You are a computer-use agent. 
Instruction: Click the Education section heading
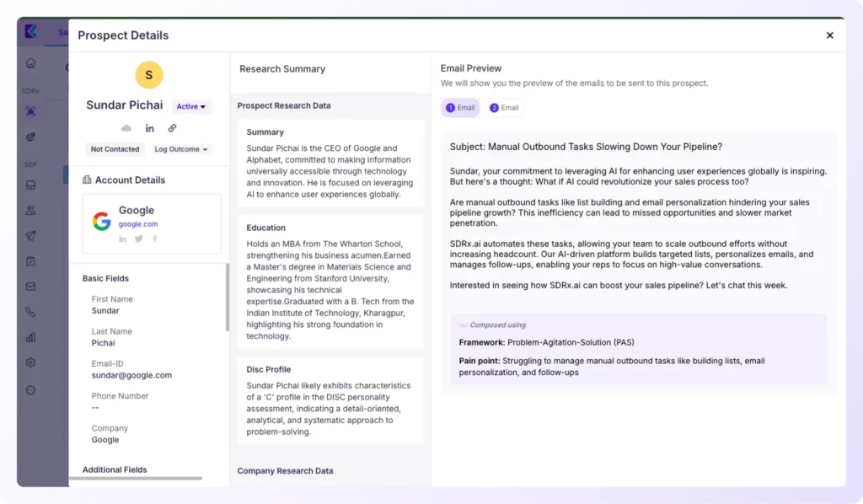point(265,228)
